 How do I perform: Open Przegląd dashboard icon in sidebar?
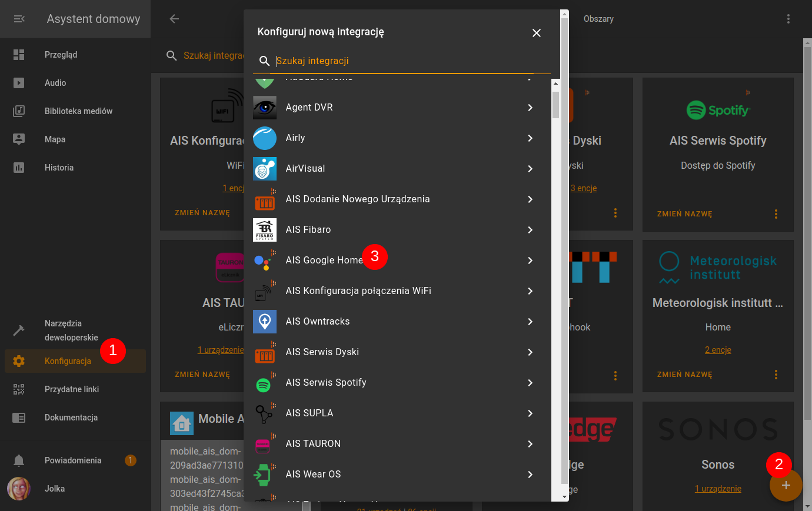(x=19, y=55)
